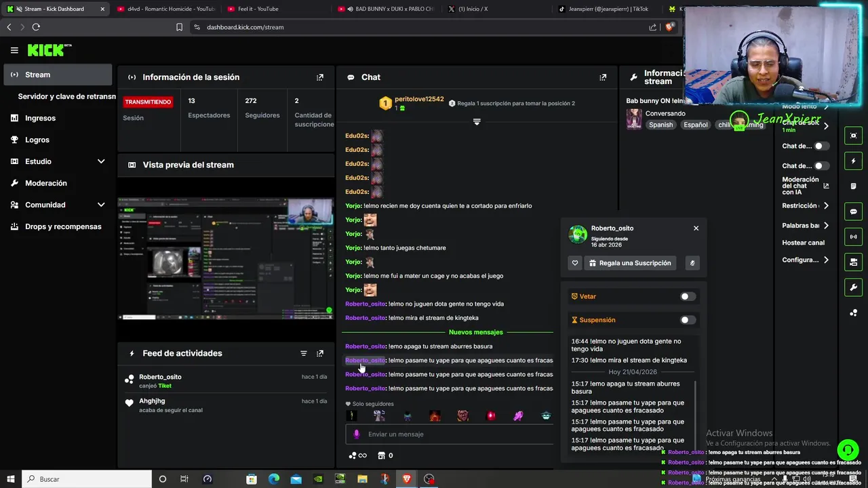
Task: Open the hamburger menu beside Kick logo
Action: 14,50
